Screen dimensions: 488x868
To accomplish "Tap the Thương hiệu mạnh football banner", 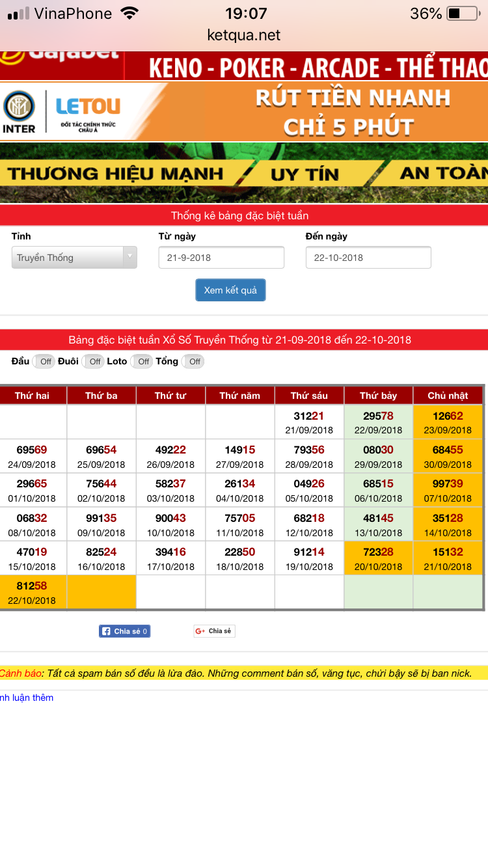I will 244,173.
